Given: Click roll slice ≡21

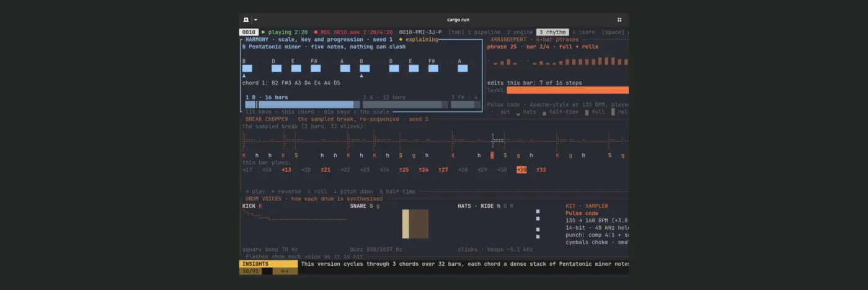Looking at the screenshot, I should click(325, 170).
